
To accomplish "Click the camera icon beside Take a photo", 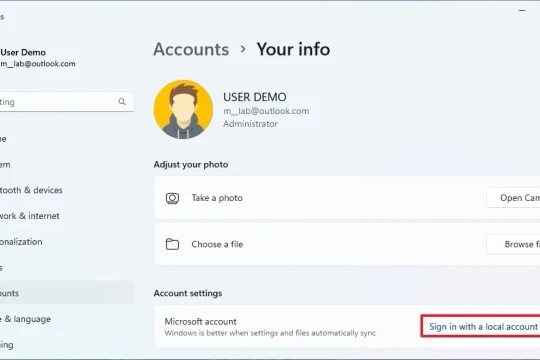I will click(172, 198).
